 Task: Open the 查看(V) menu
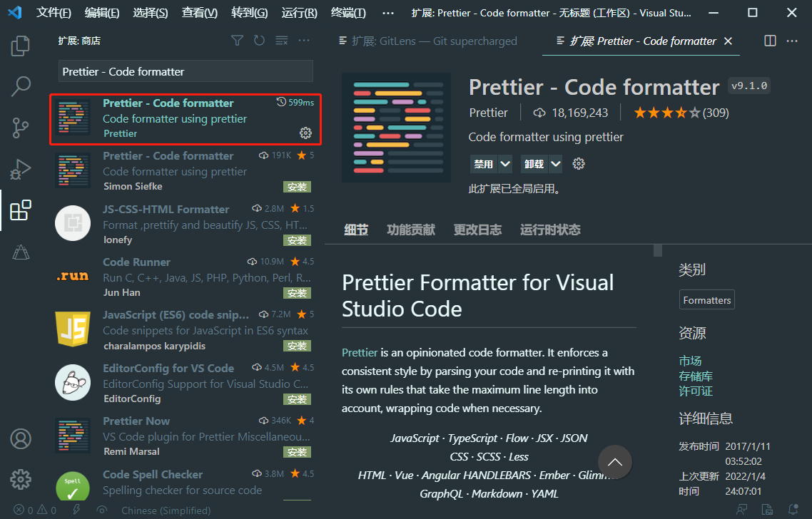click(x=199, y=13)
